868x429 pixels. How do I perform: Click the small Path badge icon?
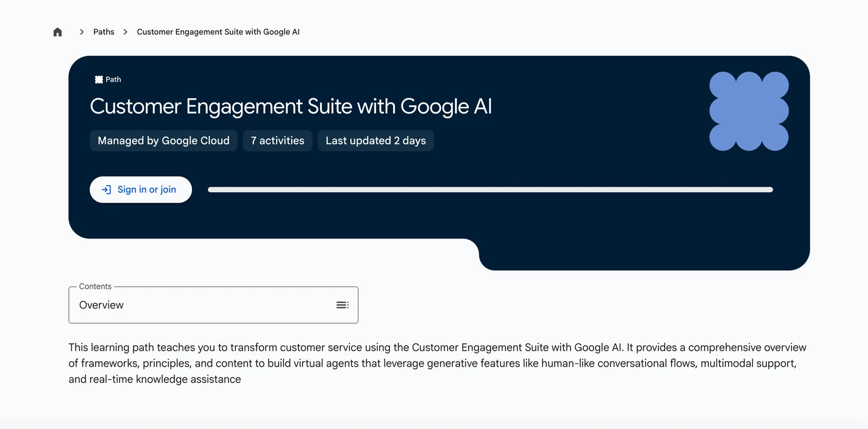tap(99, 79)
